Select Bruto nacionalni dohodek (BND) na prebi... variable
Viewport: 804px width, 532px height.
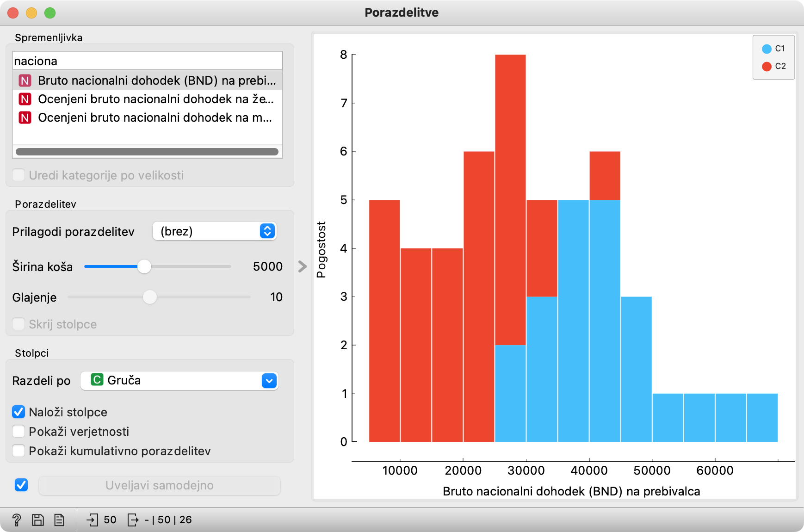pos(147,80)
